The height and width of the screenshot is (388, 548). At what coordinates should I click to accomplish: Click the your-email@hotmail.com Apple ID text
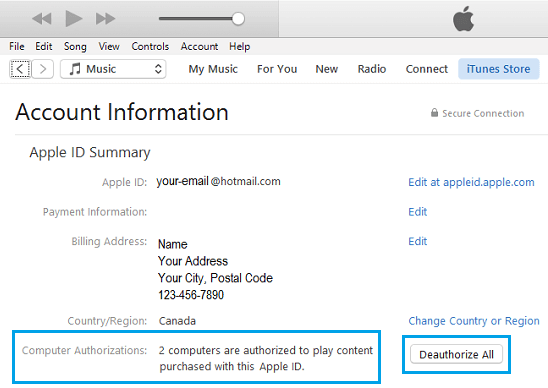218,181
